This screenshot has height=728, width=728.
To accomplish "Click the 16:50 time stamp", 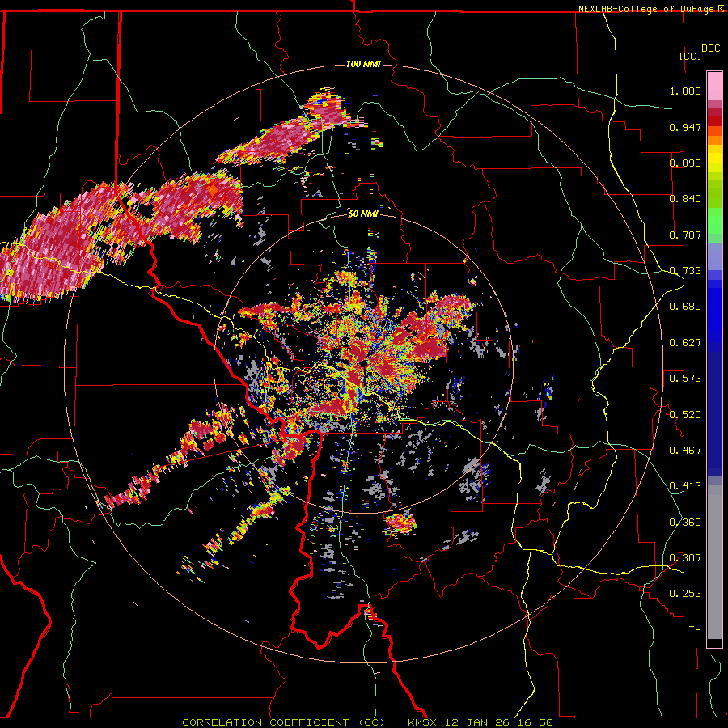I will pyautogui.click(x=535, y=722).
